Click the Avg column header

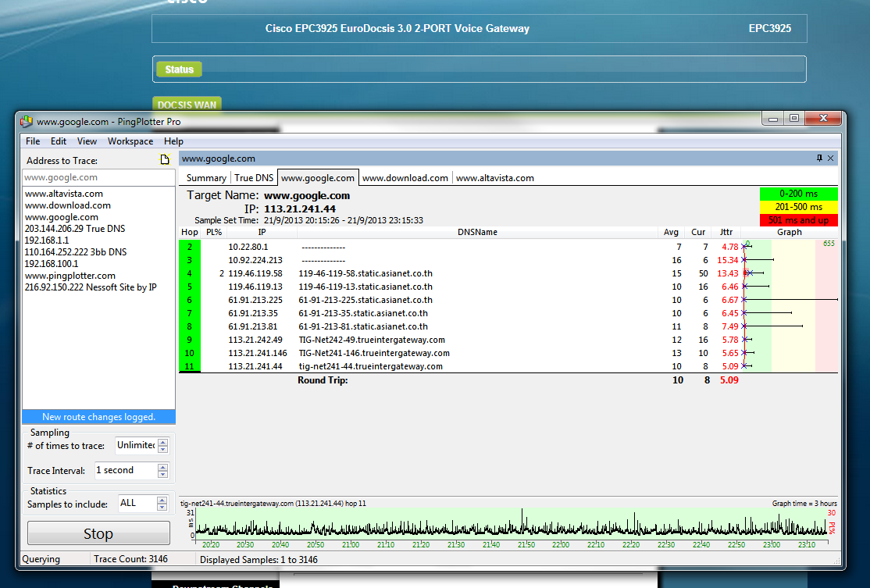coord(671,232)
